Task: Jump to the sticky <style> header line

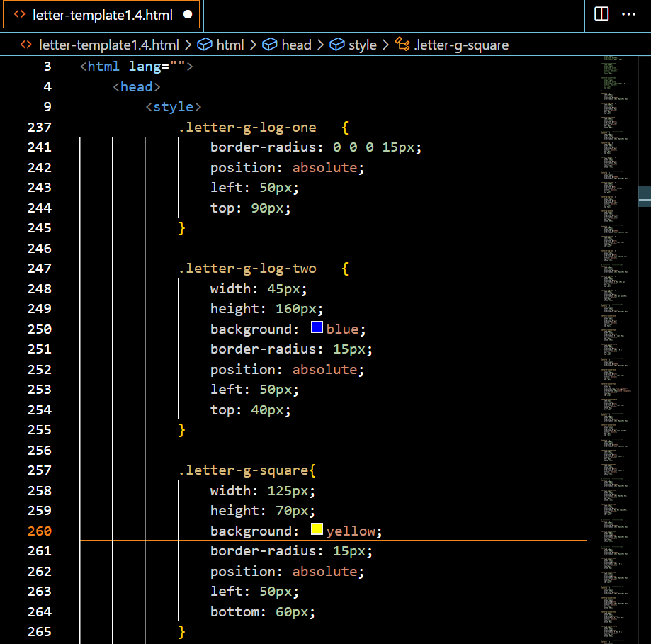Action: click(174, 107)
